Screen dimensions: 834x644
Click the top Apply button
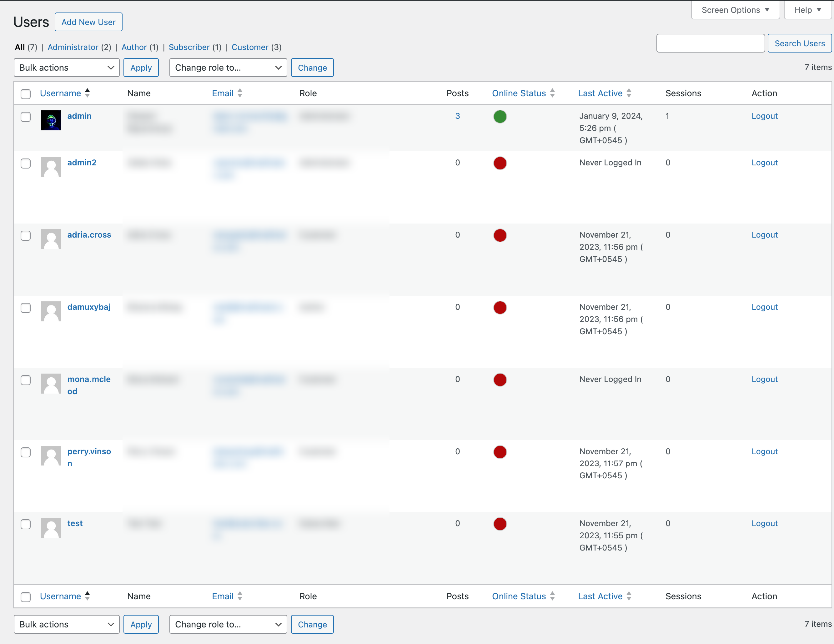tap(141, 68)
